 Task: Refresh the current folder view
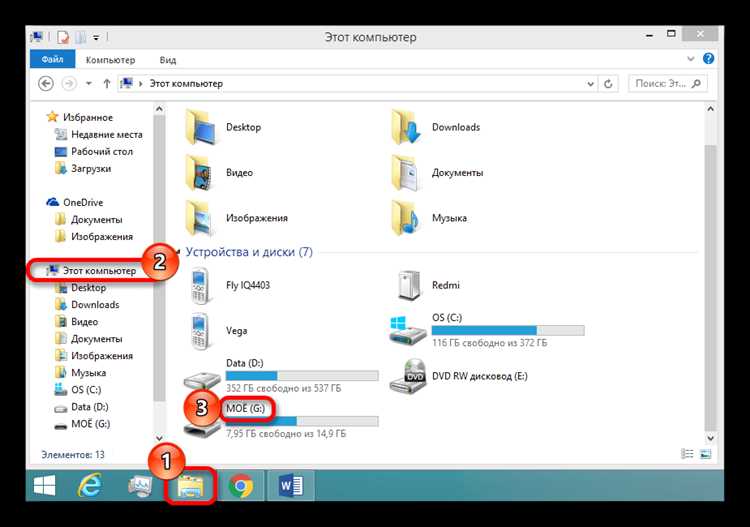[608, 84]
